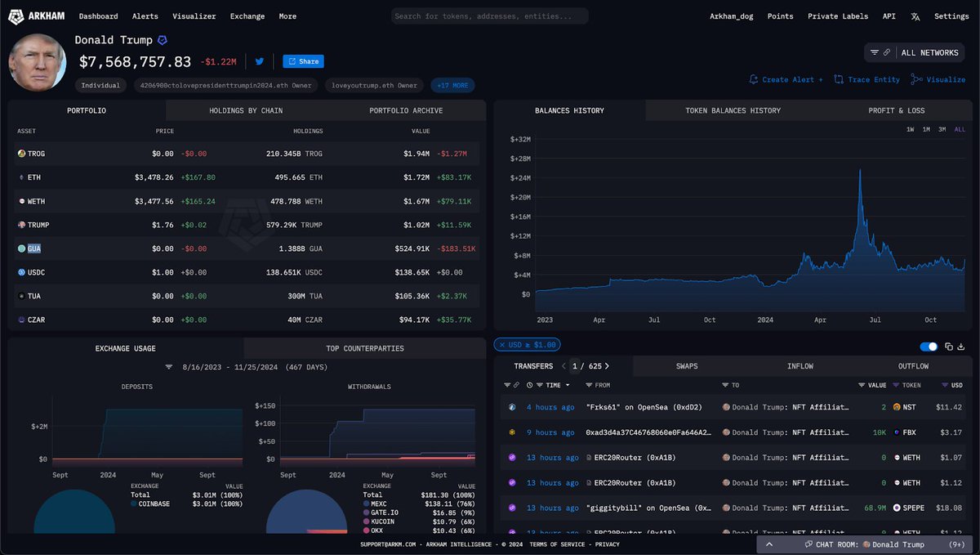
Task: Open Alerts in top navigation
Action: [145, 16]
